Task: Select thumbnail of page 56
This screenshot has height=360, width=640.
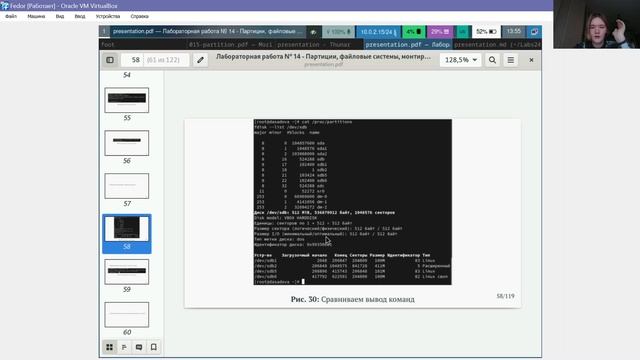Action: [x=127, y=143]
